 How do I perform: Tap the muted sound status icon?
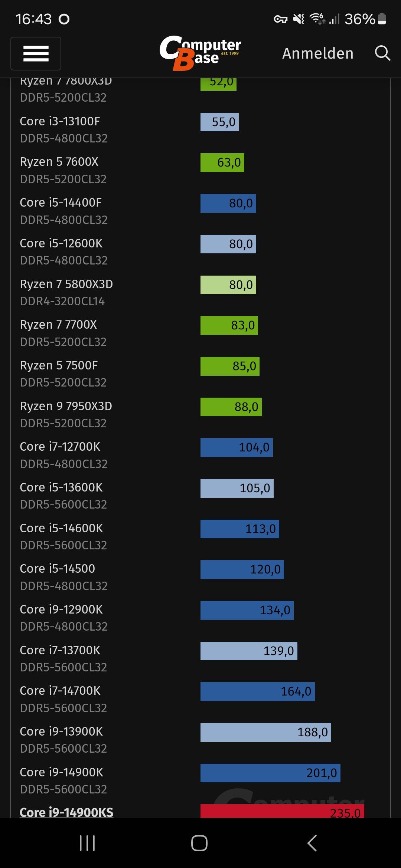pyautogui.click(x=298, y=19)
